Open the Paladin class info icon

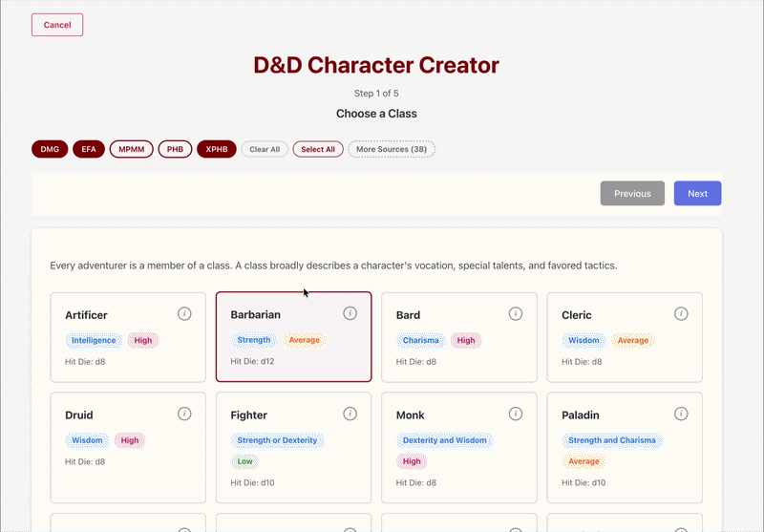click(x=681, y=414)
